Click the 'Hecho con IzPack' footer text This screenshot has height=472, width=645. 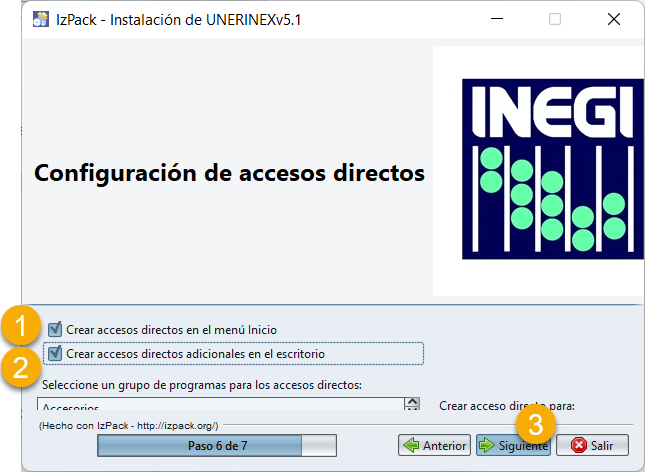[128, 425]
